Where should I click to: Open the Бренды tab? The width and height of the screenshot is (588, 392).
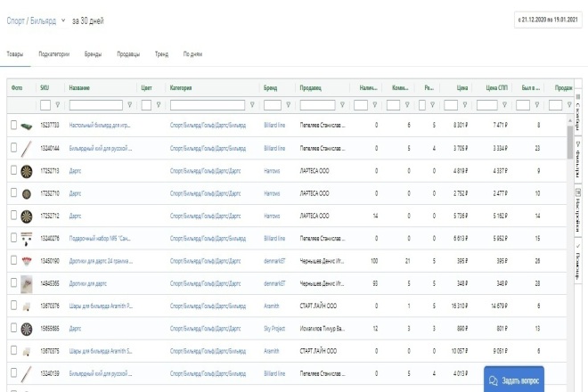93,54
